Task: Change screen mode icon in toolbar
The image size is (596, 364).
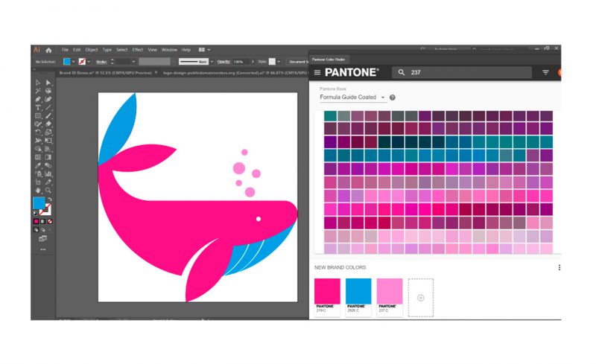Action: pos(43,239)
